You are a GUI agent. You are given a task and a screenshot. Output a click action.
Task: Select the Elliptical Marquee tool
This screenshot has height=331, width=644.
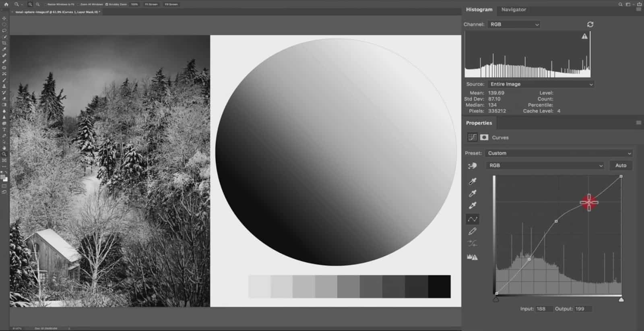4,25
